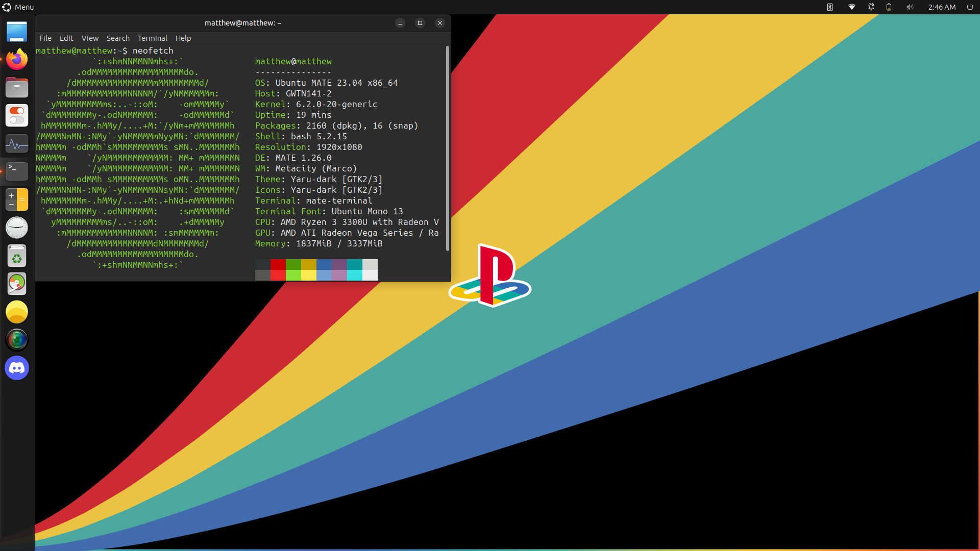
Task: Click the blue color block in neofetch
Action: click(x=324, y=264)
